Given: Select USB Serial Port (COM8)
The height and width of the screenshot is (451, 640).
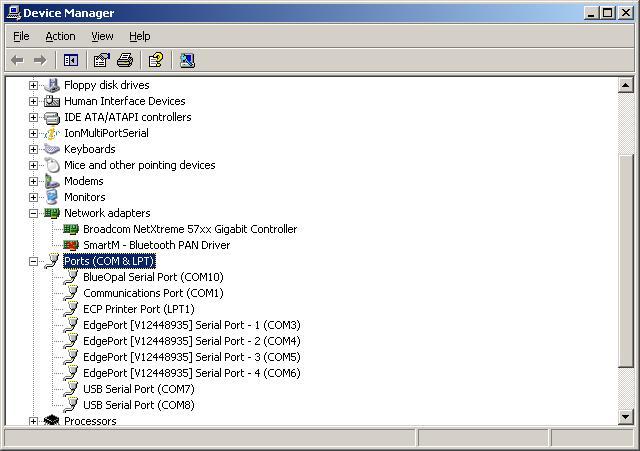Looking at the screenshot, I should pos(139,405).
